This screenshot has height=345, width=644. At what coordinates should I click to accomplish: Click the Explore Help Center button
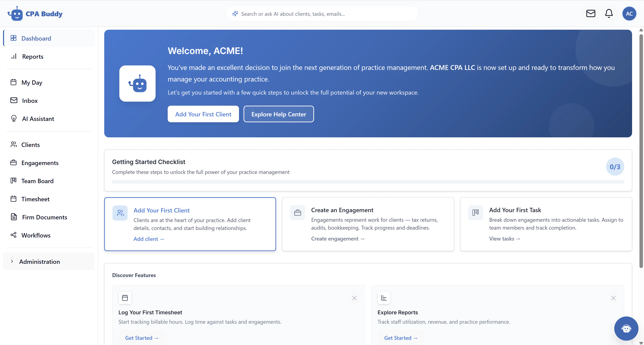pyautogui.click(x=278, y=114)
